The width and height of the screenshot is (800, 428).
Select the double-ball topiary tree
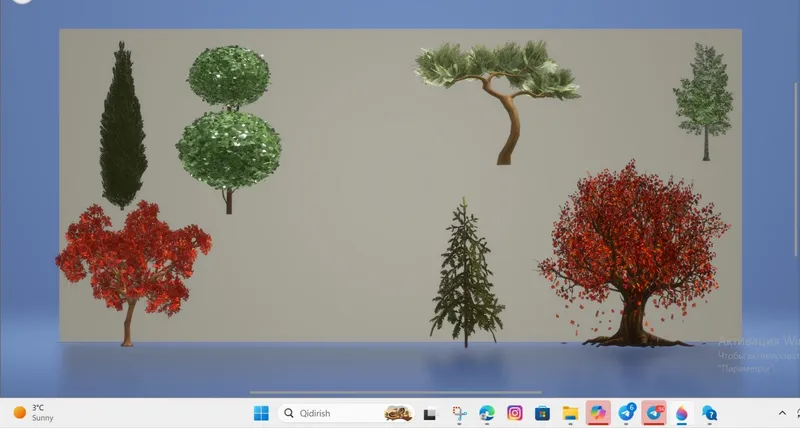[x=229, y=129]
